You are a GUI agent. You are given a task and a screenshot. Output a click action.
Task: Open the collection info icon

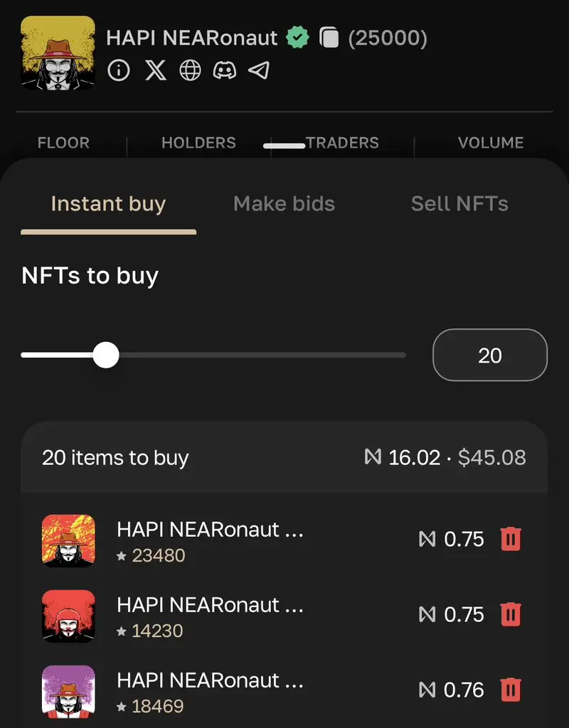pyautogui.click(x=119, y=70)
